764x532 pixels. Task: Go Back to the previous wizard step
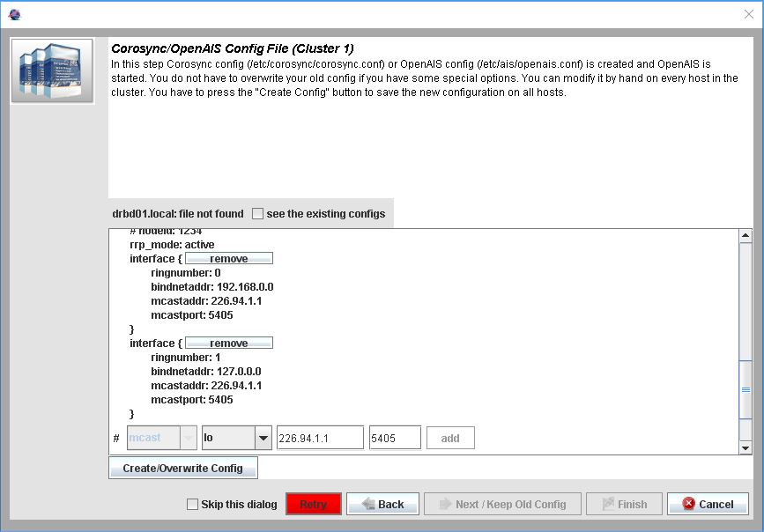coord(382,504)
